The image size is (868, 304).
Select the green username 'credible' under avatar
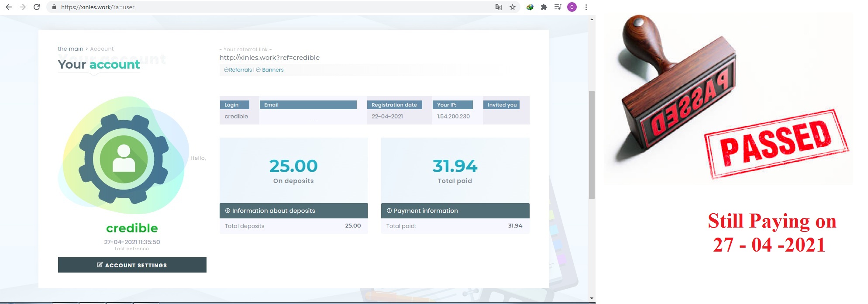pyautogui.click(x=132, y=228)
